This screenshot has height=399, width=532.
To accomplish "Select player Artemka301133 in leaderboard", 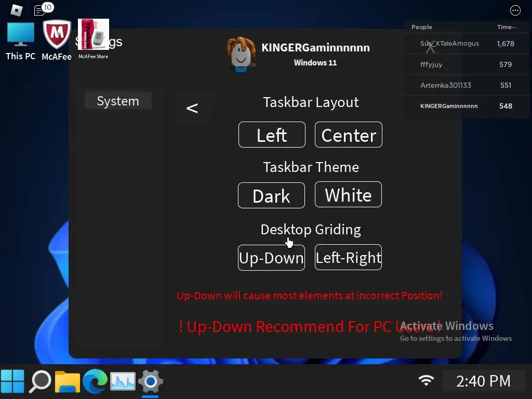I will [x=466, y=85].
